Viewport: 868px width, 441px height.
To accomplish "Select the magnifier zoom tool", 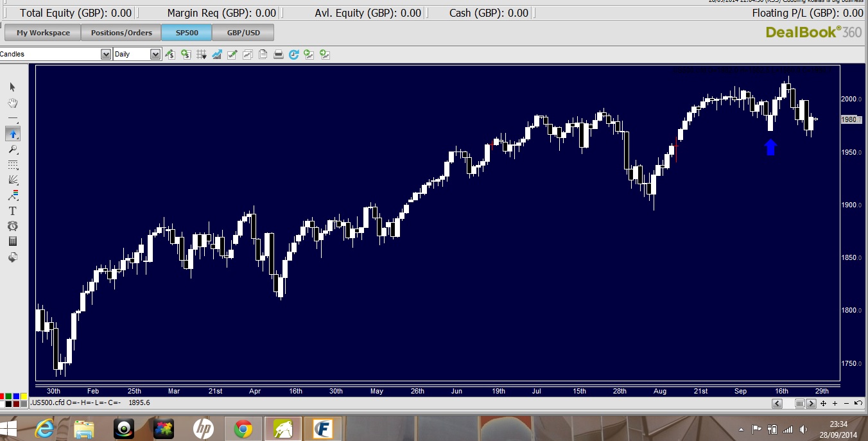I will pos(13,149).
